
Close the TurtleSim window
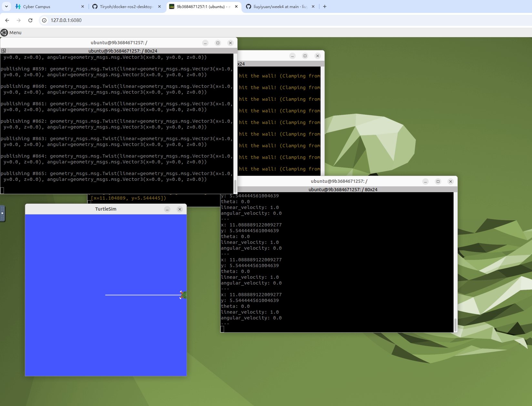[180, 209]
